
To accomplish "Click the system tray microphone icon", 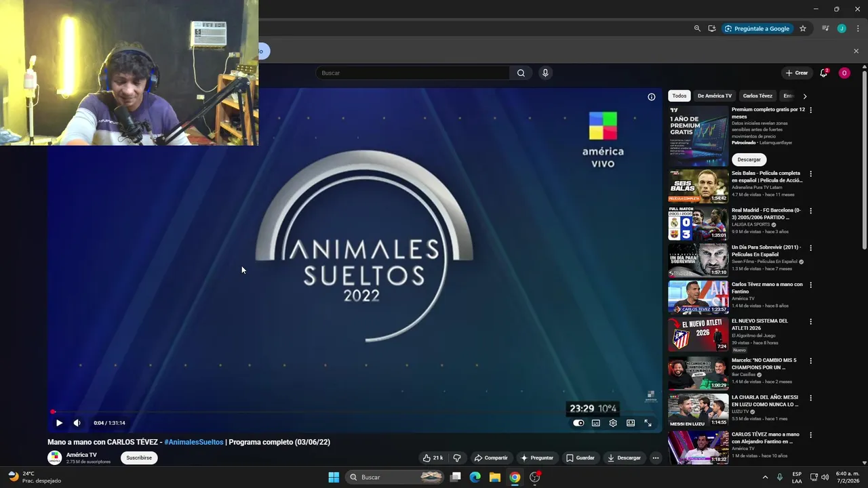I will (780, 477).
